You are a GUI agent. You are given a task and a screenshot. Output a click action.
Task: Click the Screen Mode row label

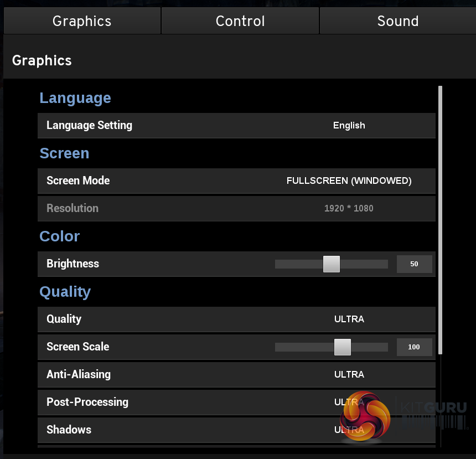click(x=78, y=181)
